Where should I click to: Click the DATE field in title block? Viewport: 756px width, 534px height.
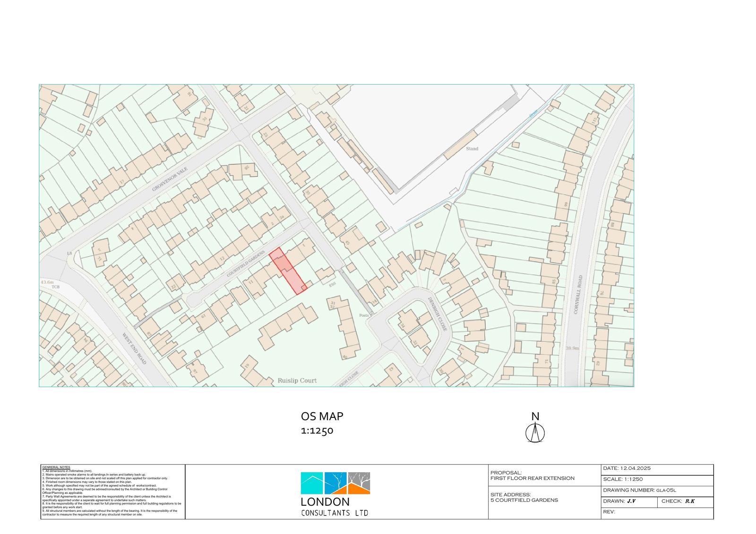tap(657, 468)
